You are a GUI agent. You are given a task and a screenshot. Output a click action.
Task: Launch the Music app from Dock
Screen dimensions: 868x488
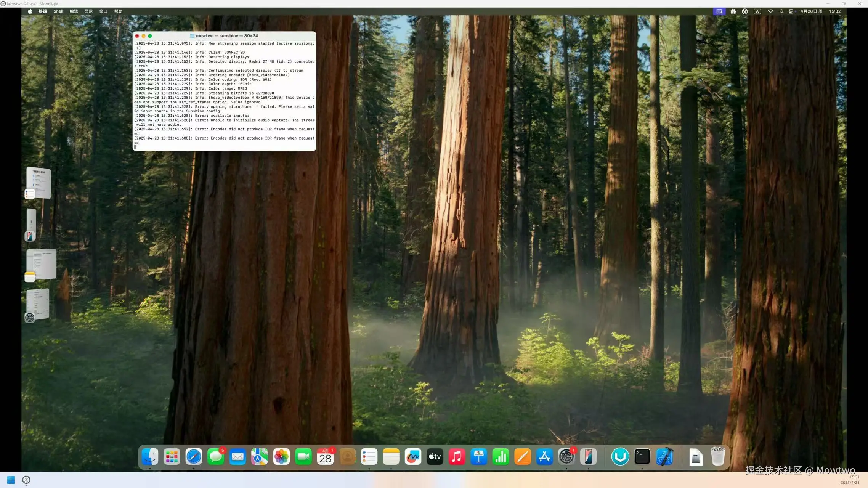point(457,456)
